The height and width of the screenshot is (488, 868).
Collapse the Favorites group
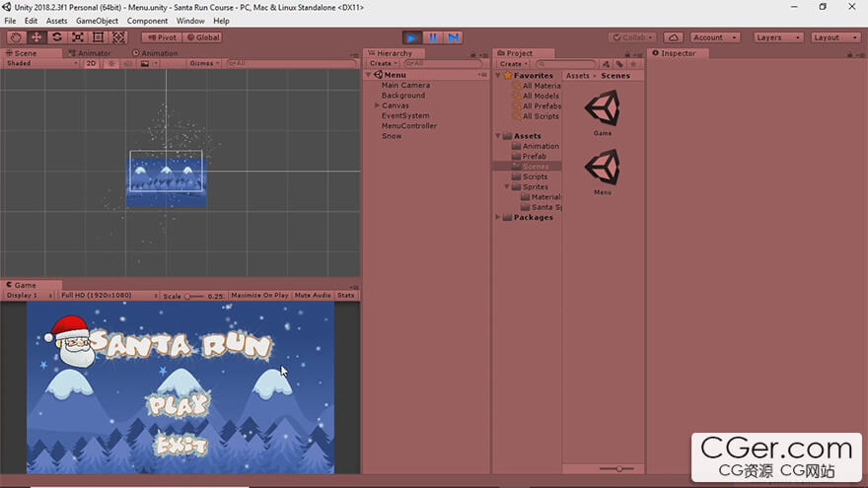(x=498, y=75)
